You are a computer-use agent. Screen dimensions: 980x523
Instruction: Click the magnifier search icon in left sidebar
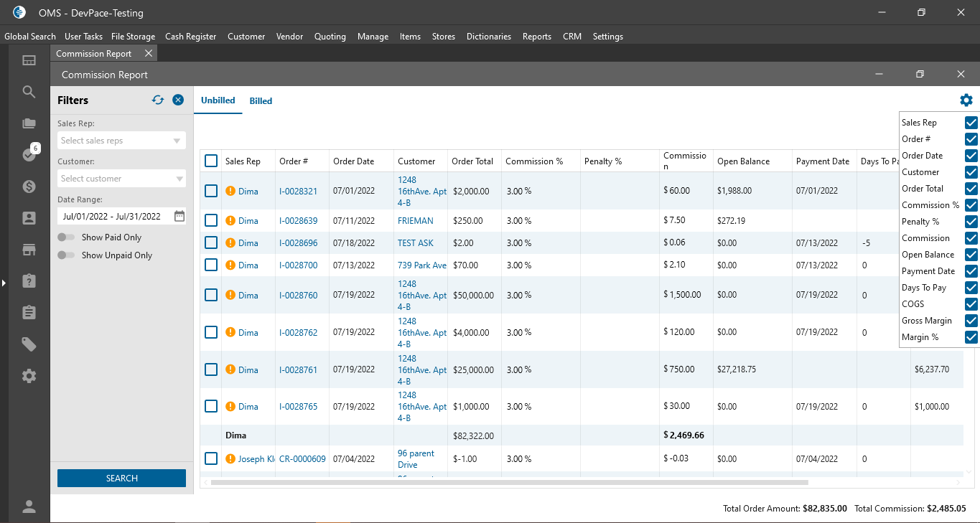coord(29,92)
